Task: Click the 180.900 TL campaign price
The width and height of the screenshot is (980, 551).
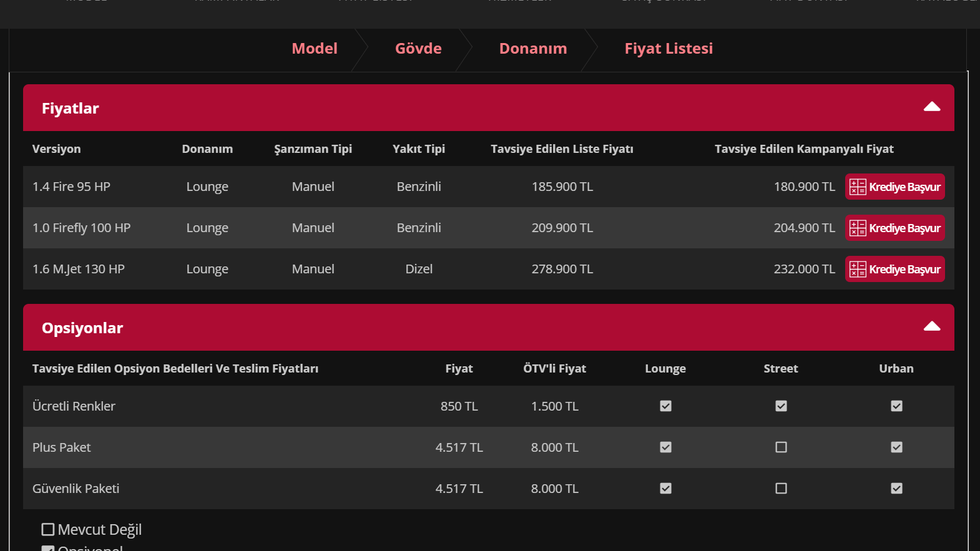Action: point(804,187)
